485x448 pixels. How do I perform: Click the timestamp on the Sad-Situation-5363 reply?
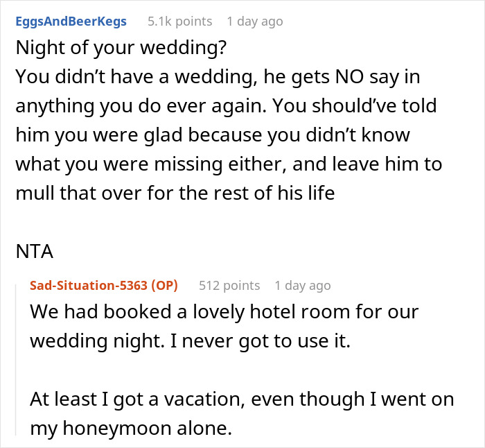coord(302,285)
